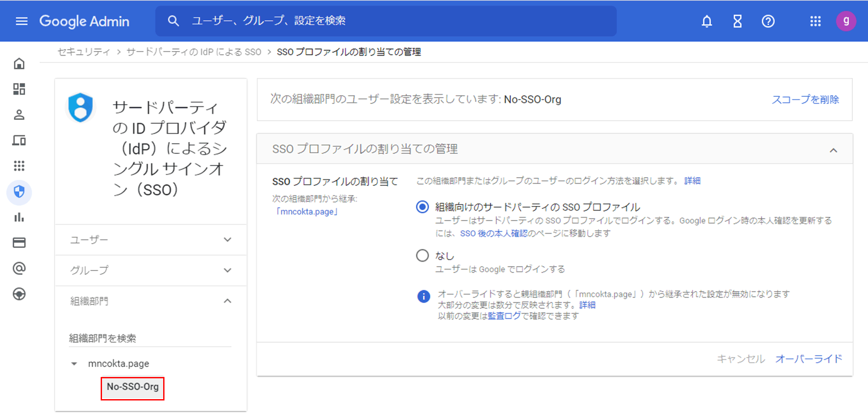Open 監査ログ link
The height and width of the screenshot is (420, 868).
pos(504,316)
